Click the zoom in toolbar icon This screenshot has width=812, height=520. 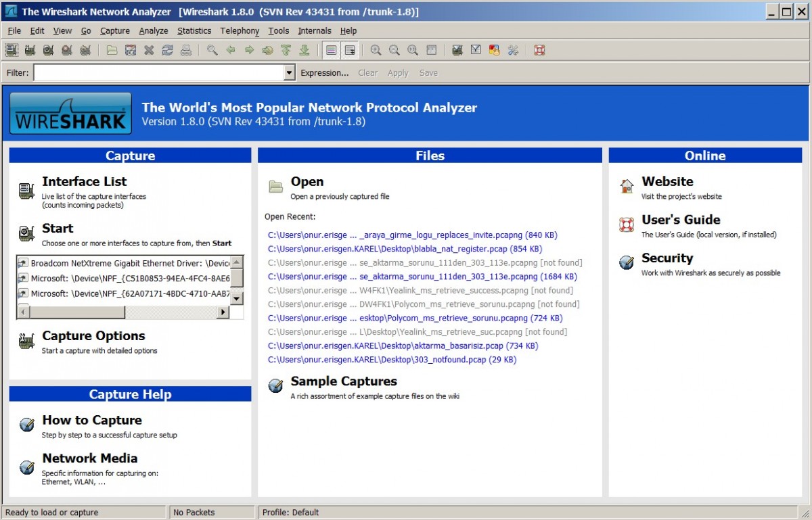point(376,50)
